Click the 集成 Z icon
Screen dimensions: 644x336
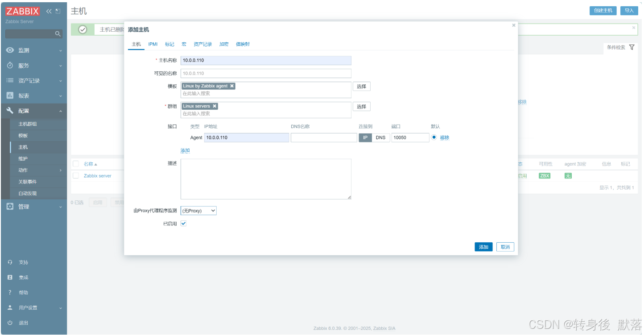[10, 278]
